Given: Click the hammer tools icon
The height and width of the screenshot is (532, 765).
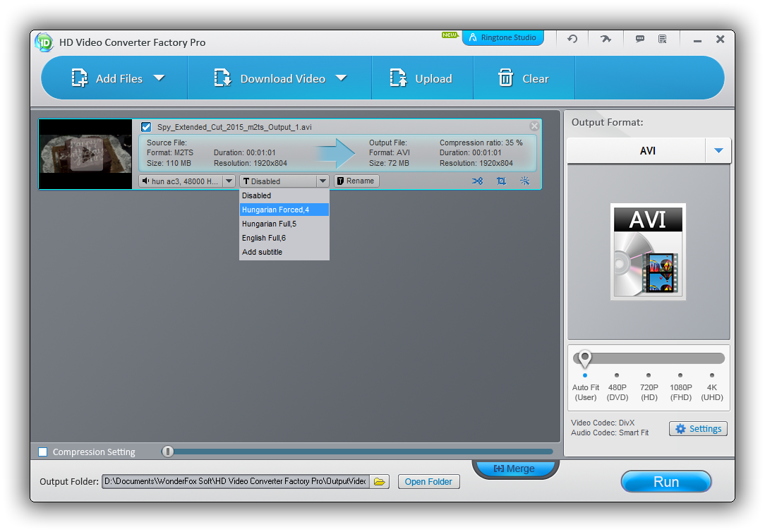Looking at the screenshot, I should 606,39.
